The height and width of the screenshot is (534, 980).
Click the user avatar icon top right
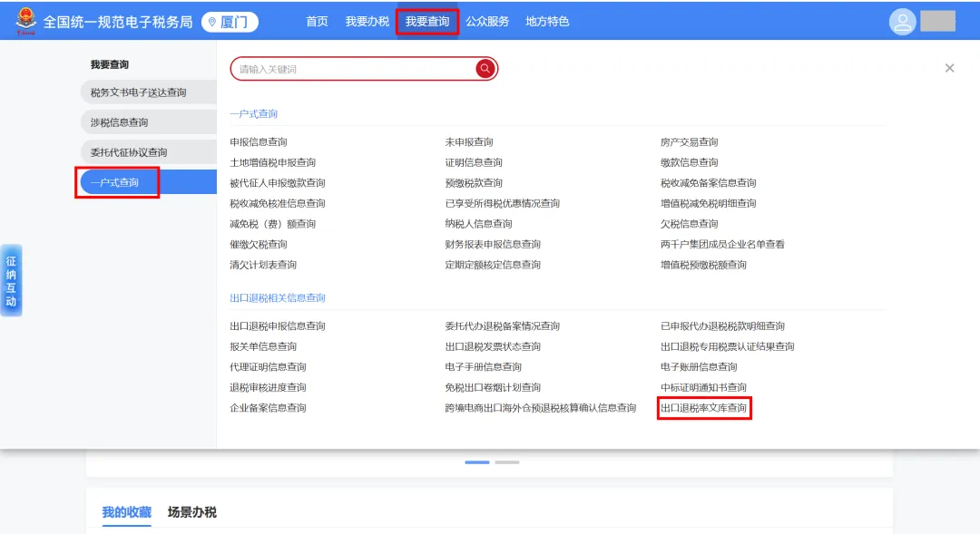click(904, 19)
